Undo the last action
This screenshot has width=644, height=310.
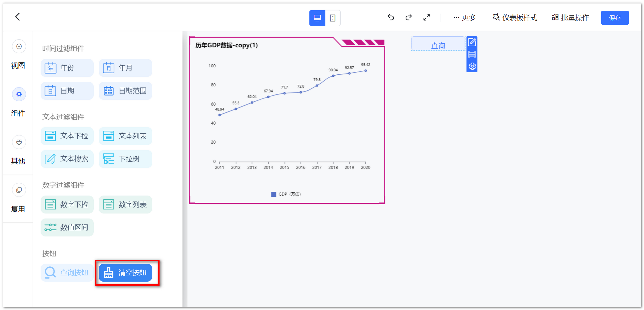point(391,17)
